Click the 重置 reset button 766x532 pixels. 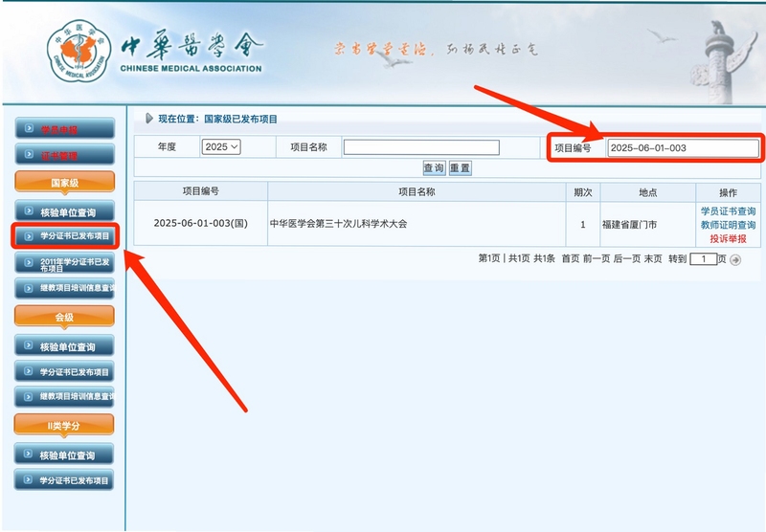tap(460, 167)
